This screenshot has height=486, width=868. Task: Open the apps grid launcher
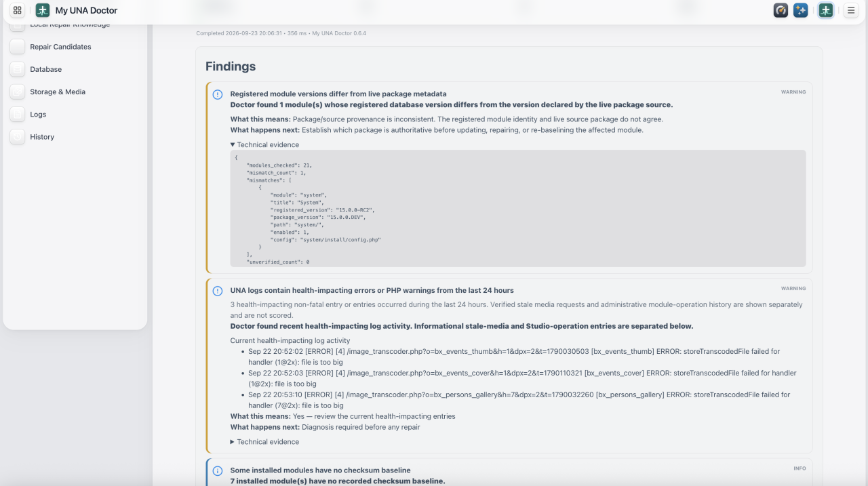pyautogui.click(x=17, y=10)
